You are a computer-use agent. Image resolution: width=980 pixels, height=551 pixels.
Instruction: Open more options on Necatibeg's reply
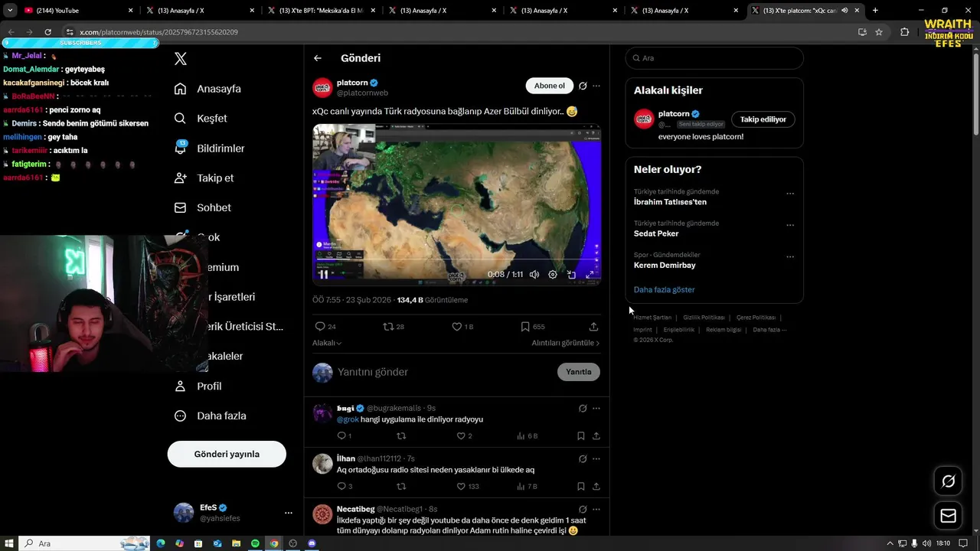(596, 509)
